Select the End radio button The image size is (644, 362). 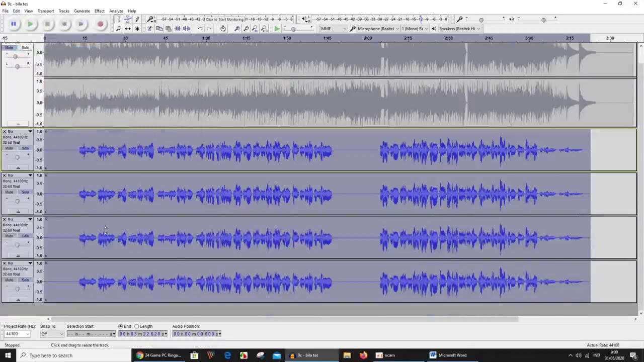click(x=120, y=326)
